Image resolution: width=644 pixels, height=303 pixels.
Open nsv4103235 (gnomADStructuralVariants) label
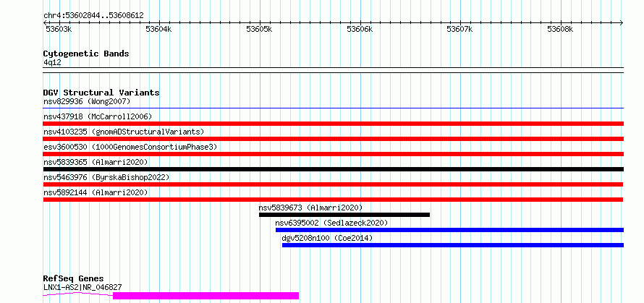124,132
